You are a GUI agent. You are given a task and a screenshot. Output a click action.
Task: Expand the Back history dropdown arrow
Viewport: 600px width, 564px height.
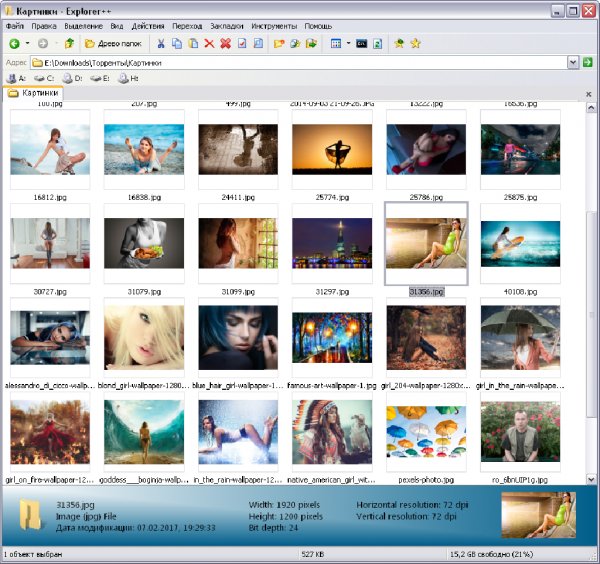coord(27,43)
